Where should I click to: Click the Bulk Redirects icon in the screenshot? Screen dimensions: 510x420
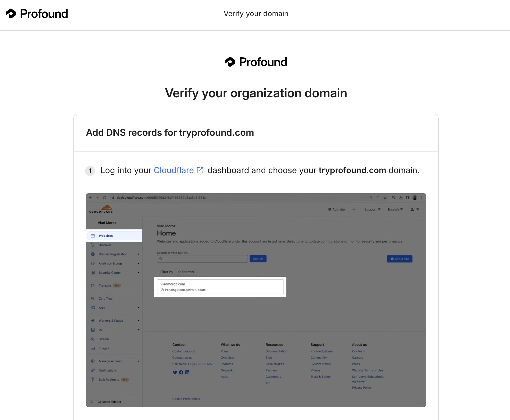point(93,380)
